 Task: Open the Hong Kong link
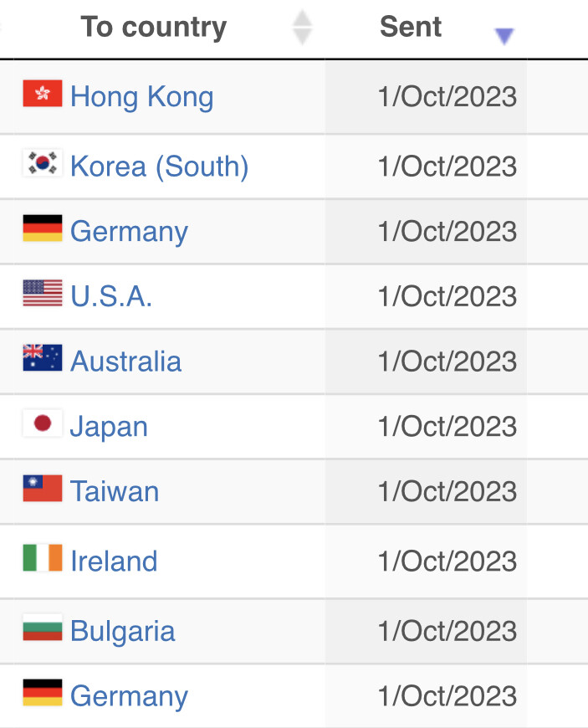[141, 96]
